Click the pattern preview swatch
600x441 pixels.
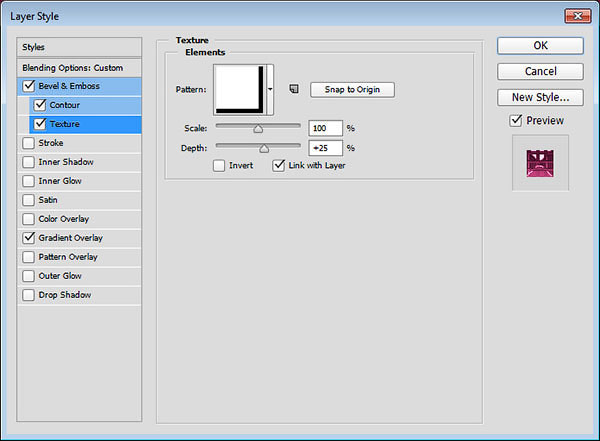pos(240,90)
